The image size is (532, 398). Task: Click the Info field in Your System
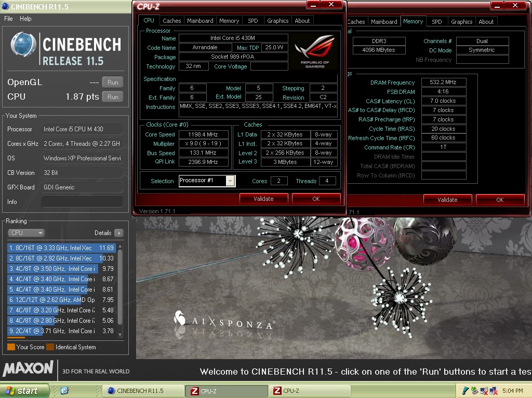tap(82, 202)
